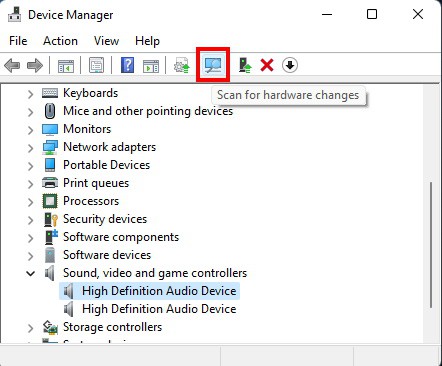Click the Device Manager title bar icon
The image size is (442, 366).
point(14,15)
